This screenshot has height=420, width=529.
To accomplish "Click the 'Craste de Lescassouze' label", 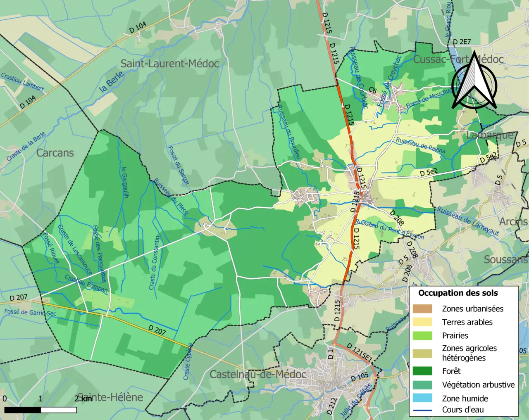I will tap(75, 250).
